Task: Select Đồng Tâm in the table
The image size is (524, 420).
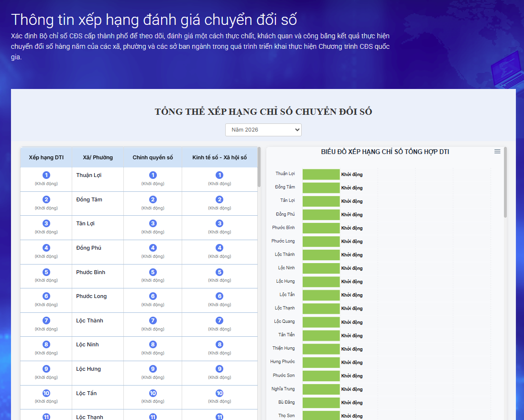Action: tap(89, 199)
